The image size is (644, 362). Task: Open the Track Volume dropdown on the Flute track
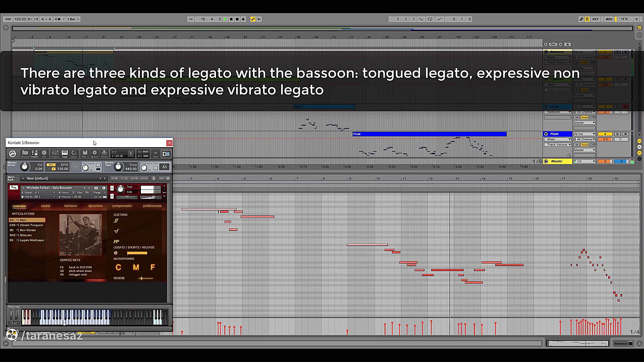pyautogui.click(x=557, y=144)
